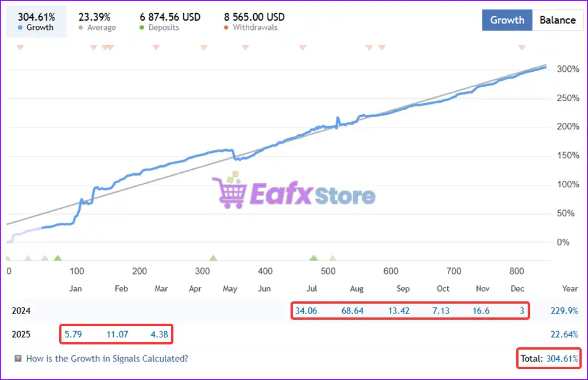588x380 pixels.
Task: Click the red dot next to Withdrawals legend
Action: click(x=227, y=28)
